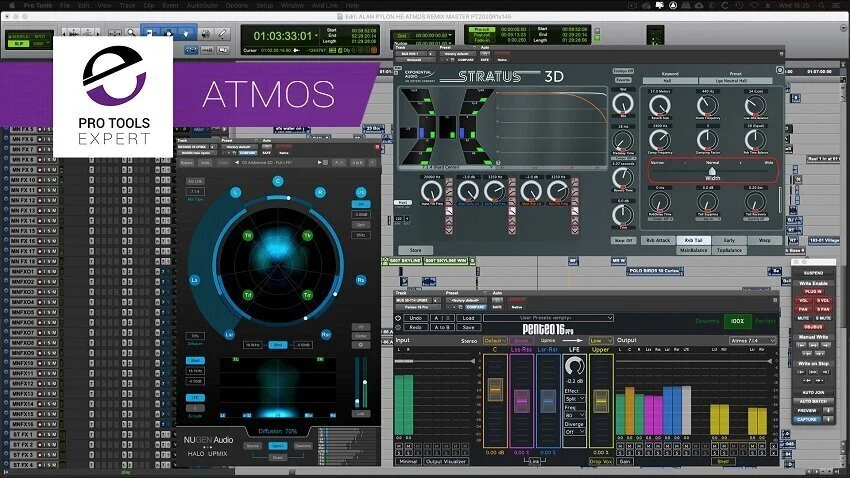The width and height of the screenshot is (850, 478).
Task: Toggle the A/B compare button in Penteo
Action: point(442,318)
